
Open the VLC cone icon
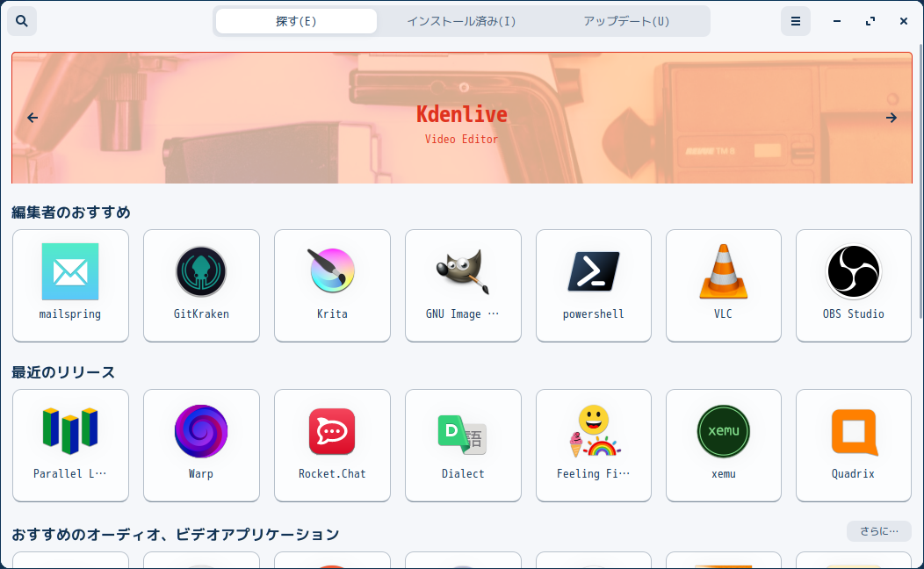(x=724, y=271)
